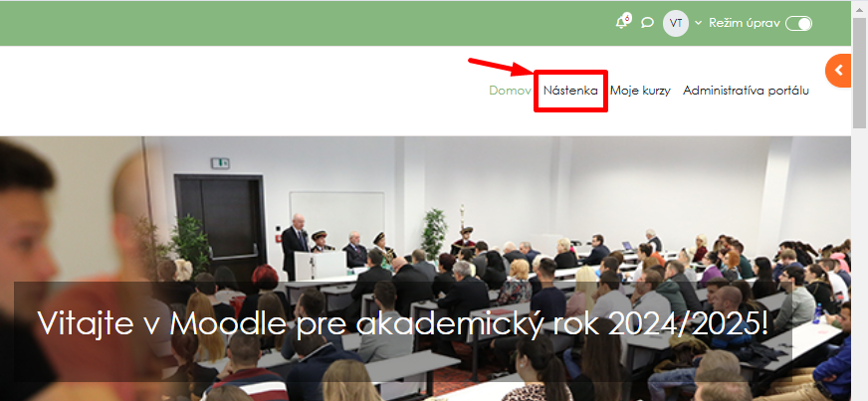Go to the Domov tab
Screen dimensions: 868x401
[x=510, y=91]
